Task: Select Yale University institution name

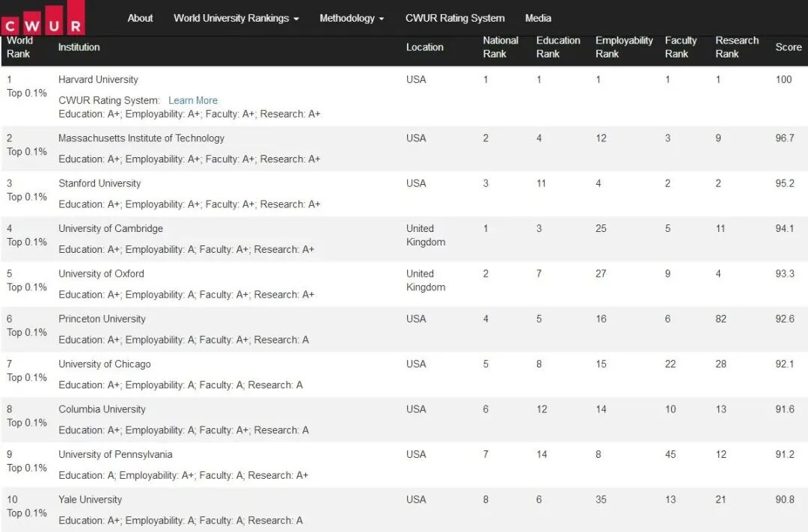Action: pyautogui.click(x=91, y=500)
